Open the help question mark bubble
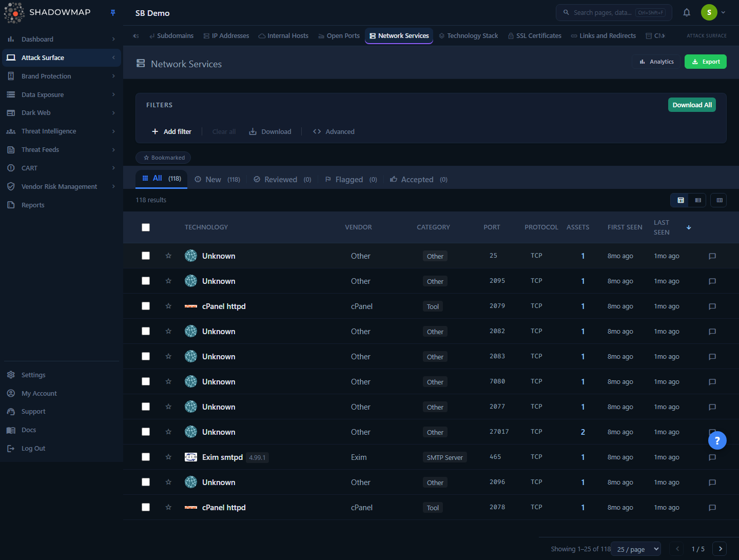The height and width of the screenshot is (560, 739). 717,440
